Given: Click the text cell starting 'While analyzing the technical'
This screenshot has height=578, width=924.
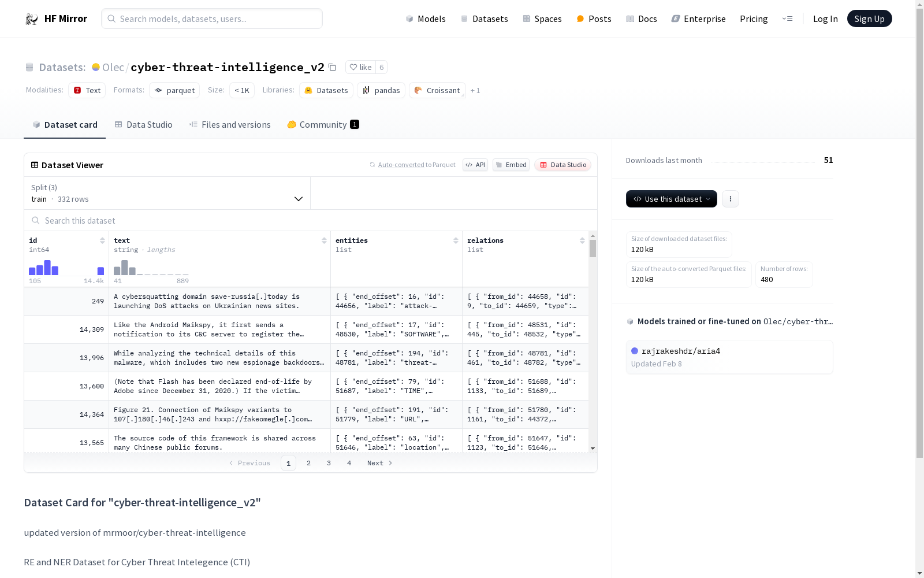Looking at the screenshot, I should tap(219, 358).
